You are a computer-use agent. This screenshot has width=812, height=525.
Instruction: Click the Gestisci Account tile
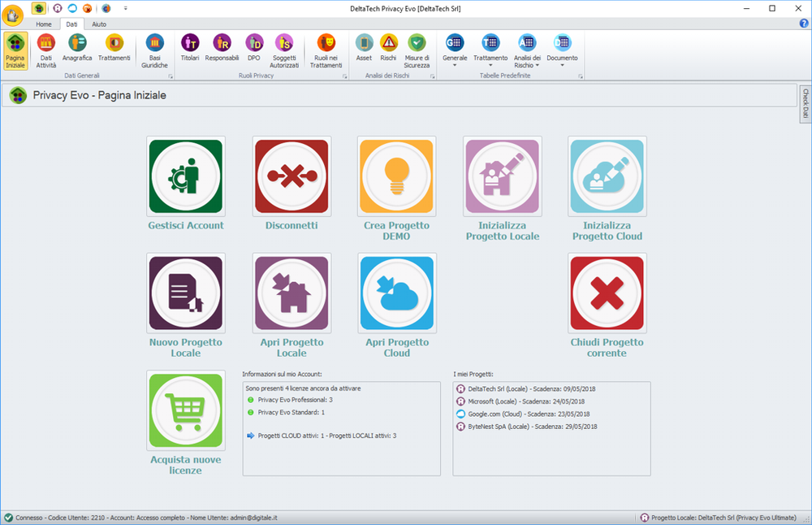click(186, 177)
